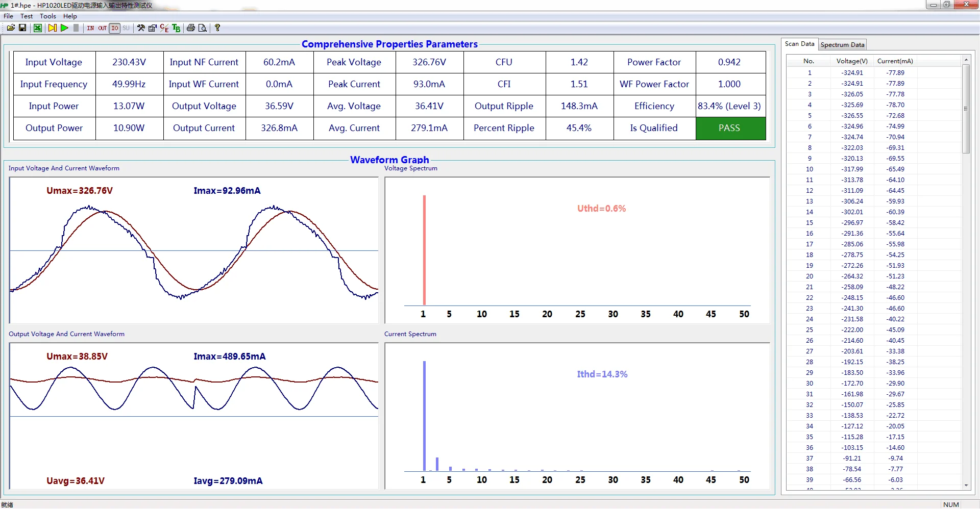
Task: Click the Uthd=0.6% label
Action: pos(601,209)
